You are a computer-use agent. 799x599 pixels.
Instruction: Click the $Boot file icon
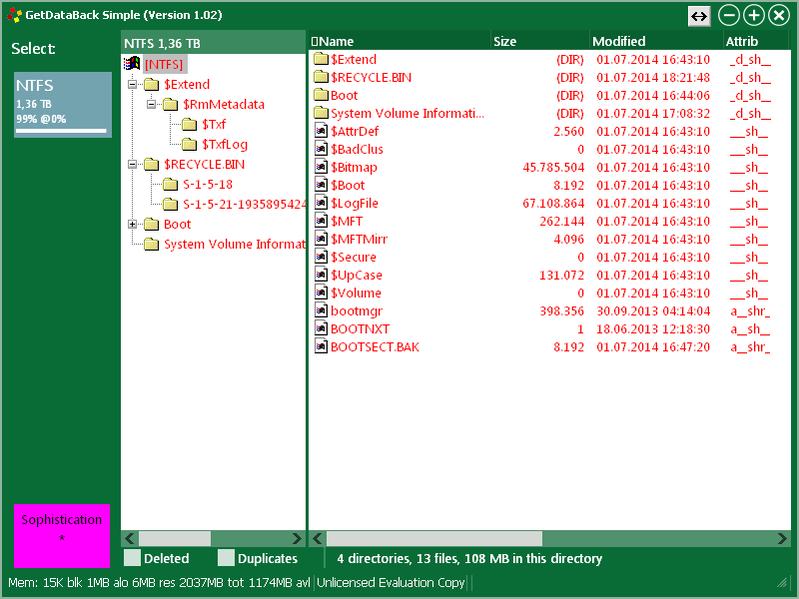point(321,184)
